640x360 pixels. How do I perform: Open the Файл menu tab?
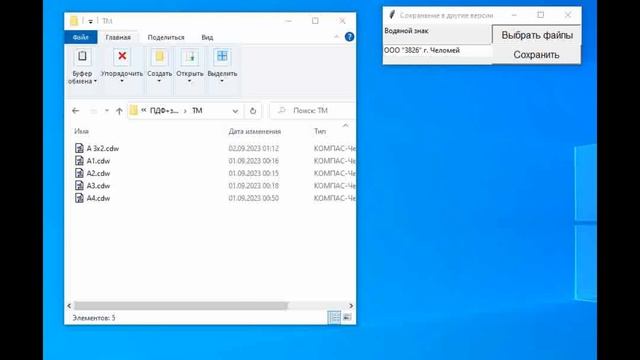point(80,37)
